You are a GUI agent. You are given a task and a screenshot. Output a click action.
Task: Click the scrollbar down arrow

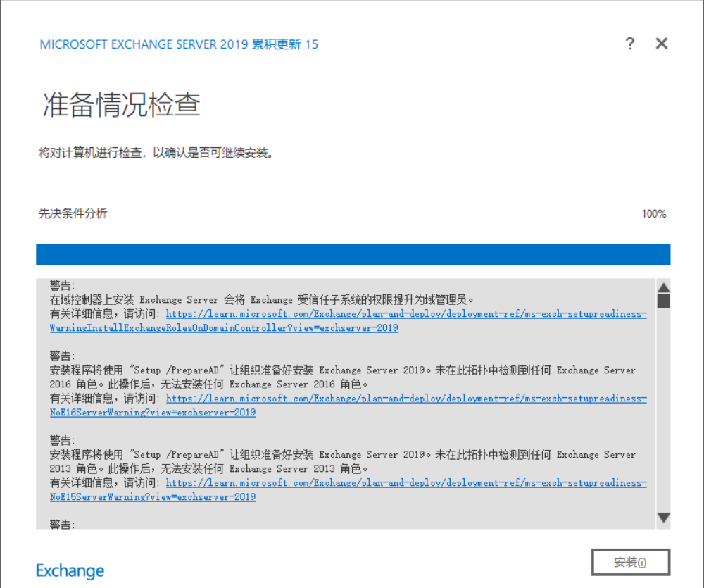click(663, 518)
